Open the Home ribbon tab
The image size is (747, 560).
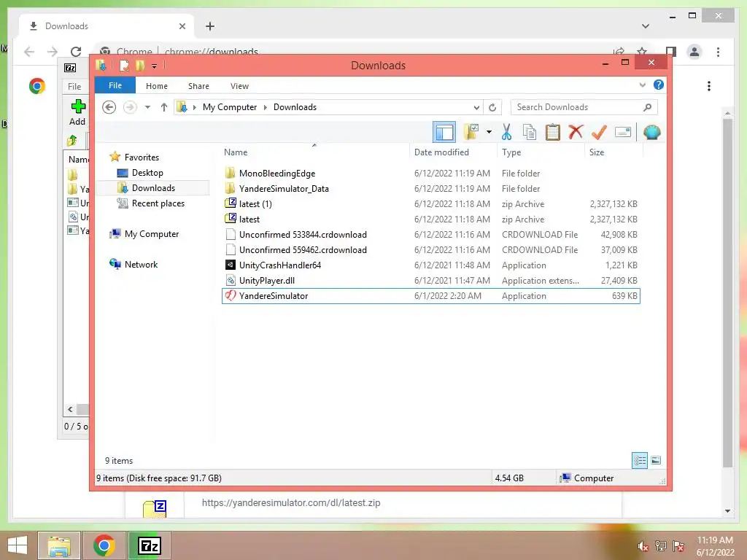(x=157, y=86)
